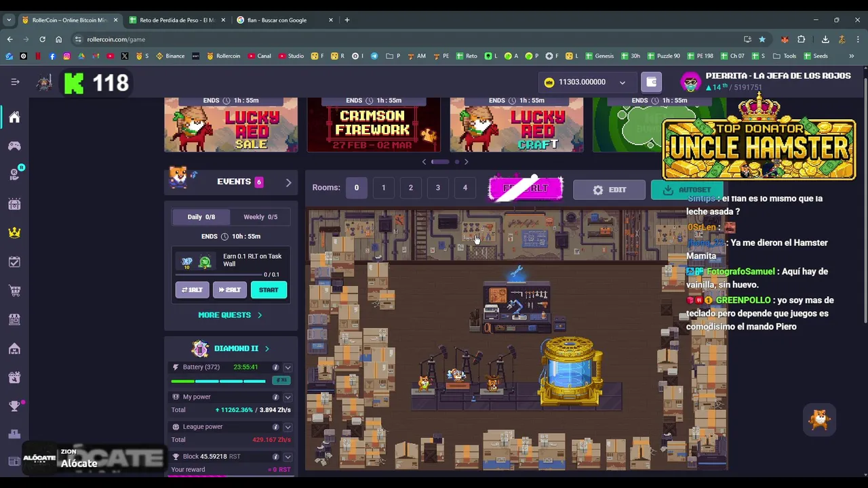This screenshot has width=868, height=488.
Task: Open browser downloads icon
Action: [x=825, y=39]
